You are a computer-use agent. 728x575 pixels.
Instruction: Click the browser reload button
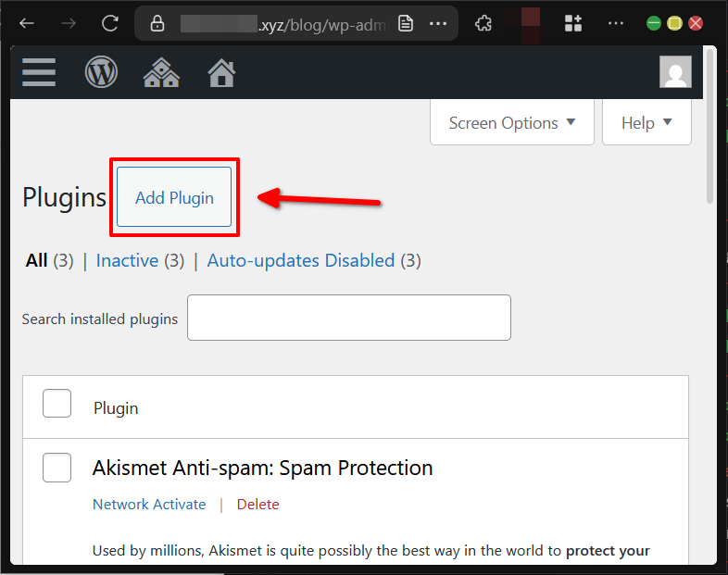110,23
